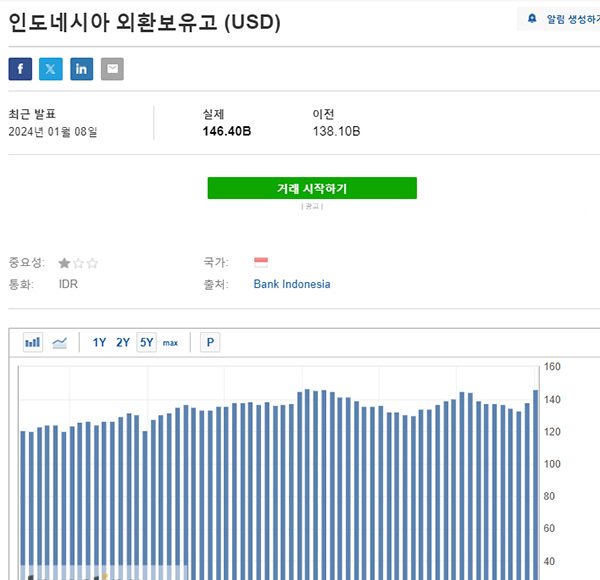Select the 1Y chart range

(x=100, y=342)
